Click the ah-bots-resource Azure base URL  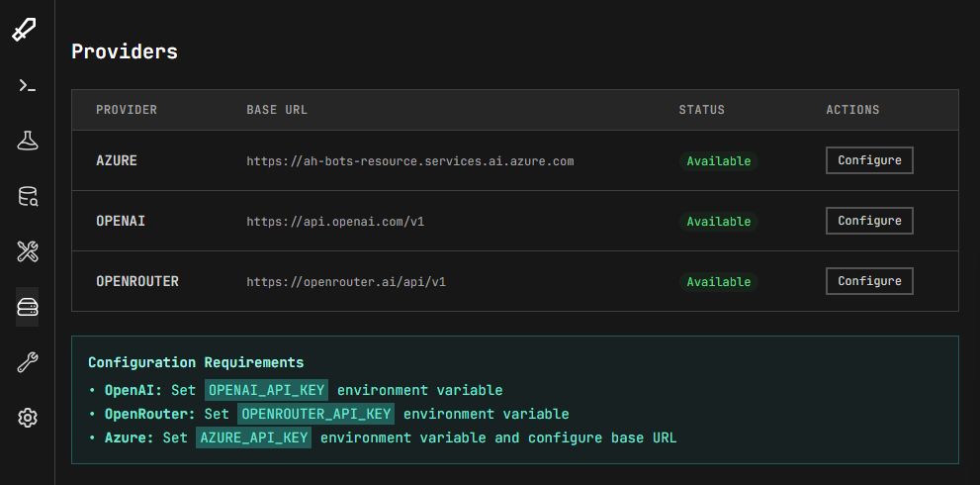[410, 160]
